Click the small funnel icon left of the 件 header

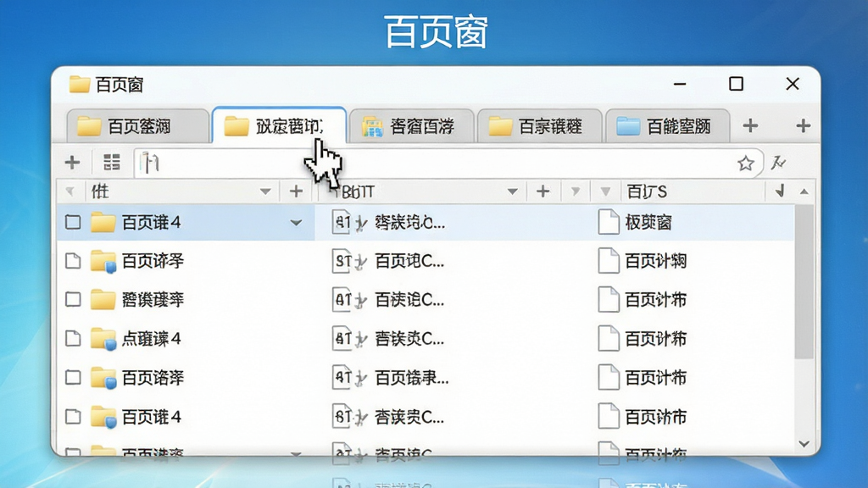pyautogui.click(x=70, y=191)
